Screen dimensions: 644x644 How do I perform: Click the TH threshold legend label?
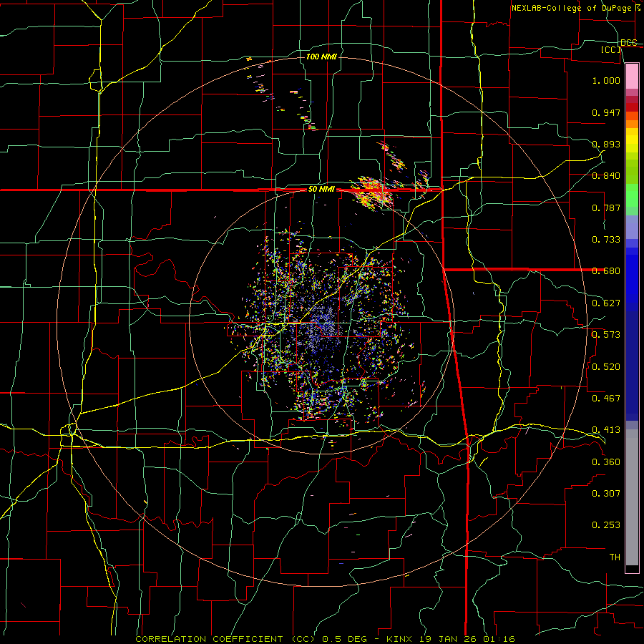(615, 557)
